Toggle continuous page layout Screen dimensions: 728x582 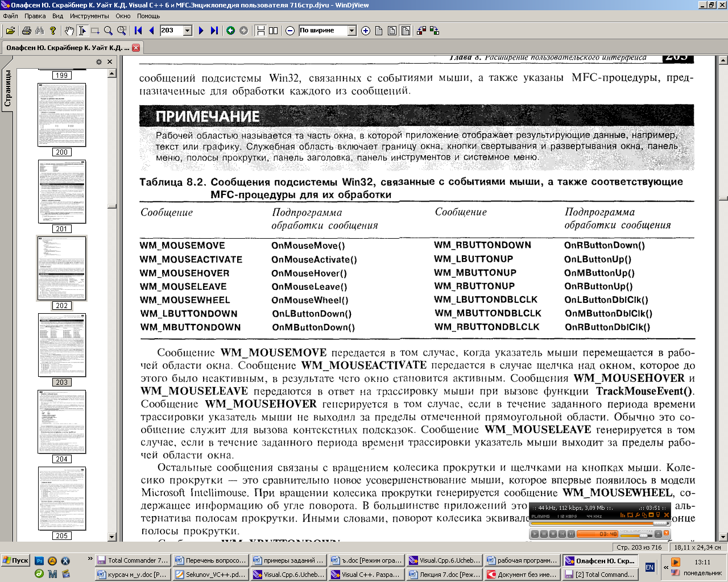click(x=260, y=31)
